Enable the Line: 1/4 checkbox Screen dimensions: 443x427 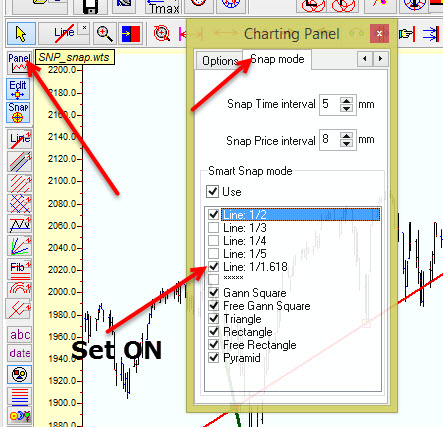pos(213,241)
